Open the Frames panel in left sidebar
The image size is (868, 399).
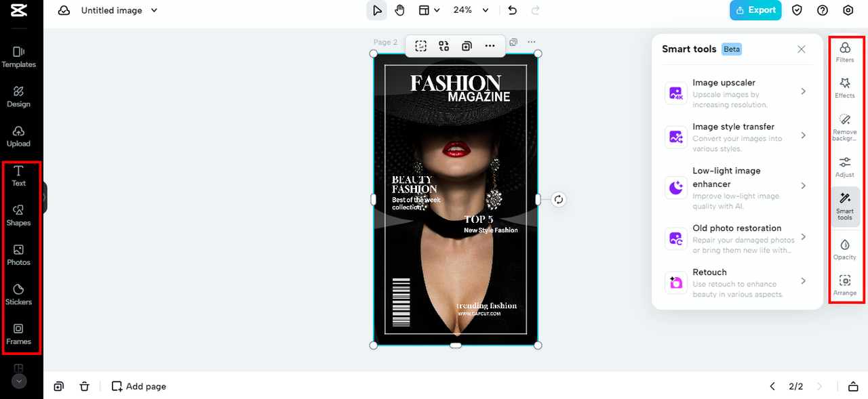(x=19, y=335)
